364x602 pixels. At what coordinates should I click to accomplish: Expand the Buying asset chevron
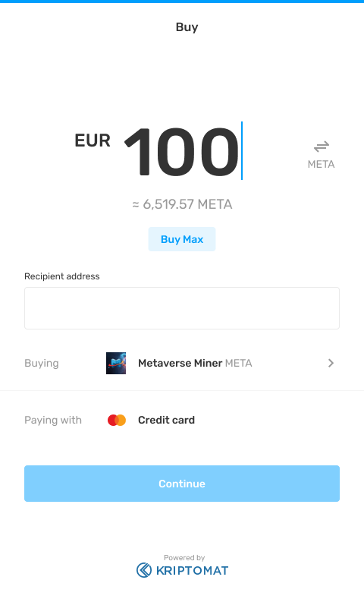pos(331,363)
